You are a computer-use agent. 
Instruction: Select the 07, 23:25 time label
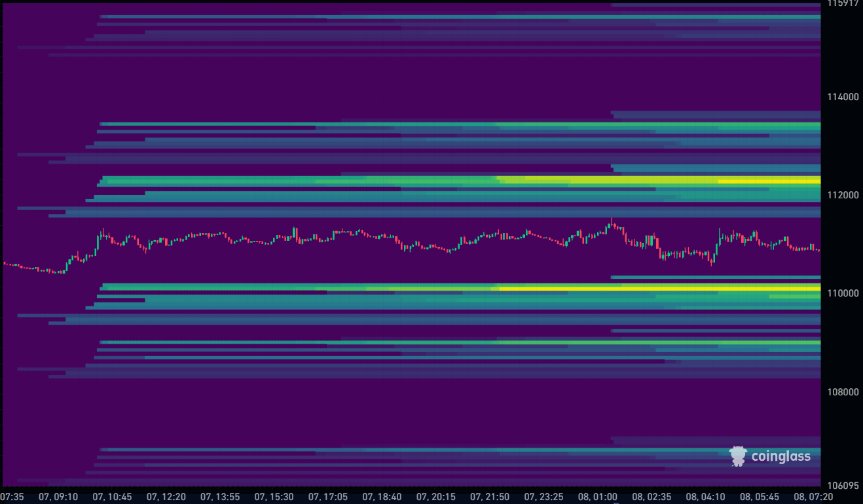tap(543, 497)
